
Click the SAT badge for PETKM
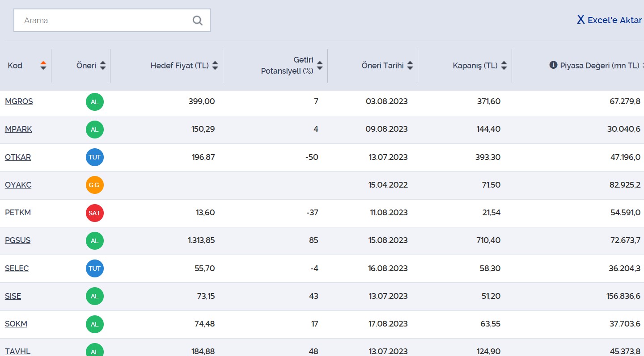(x=94, y=213)
